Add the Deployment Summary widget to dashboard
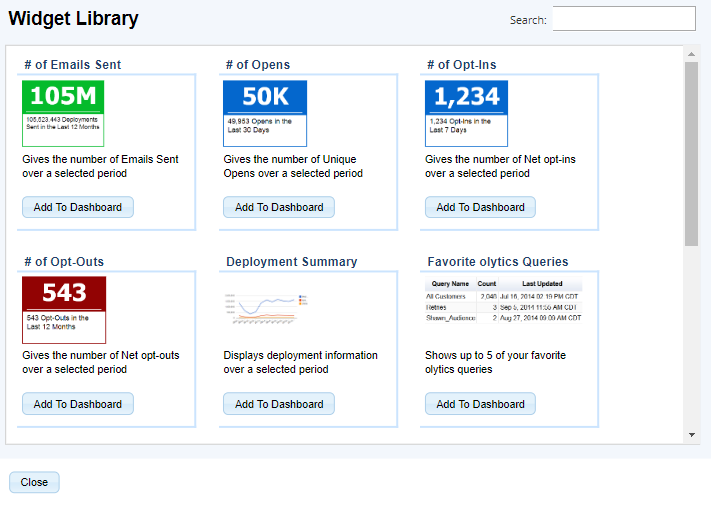The height and width of the screenshot is (507, 711). click(279, 404)
